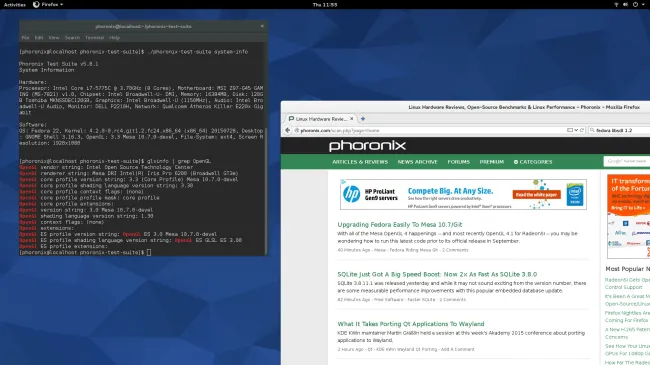This screenshot has width=650, height=365.
Task: Open the Edit menu in terminal window
Action: 39,37
